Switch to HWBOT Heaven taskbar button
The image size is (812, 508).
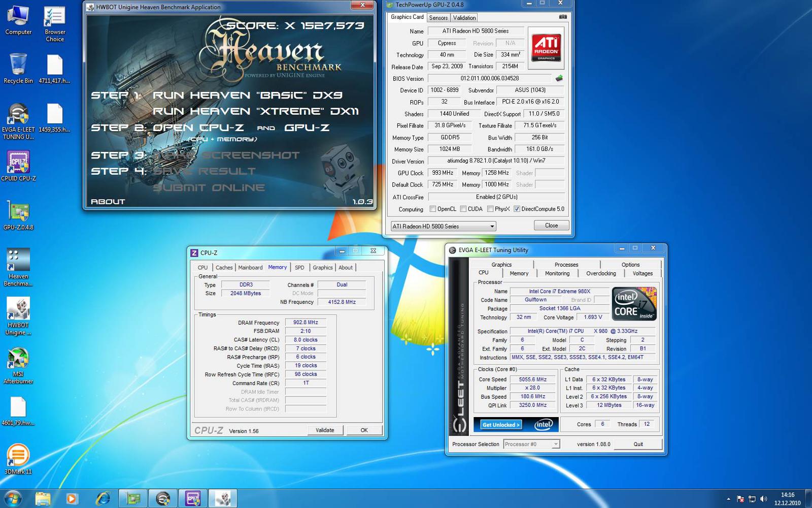223,498
